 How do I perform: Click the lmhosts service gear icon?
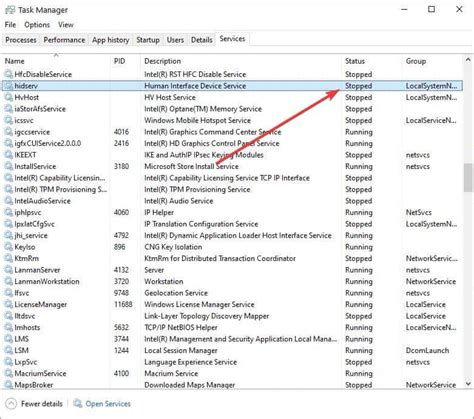coord(8,327)
